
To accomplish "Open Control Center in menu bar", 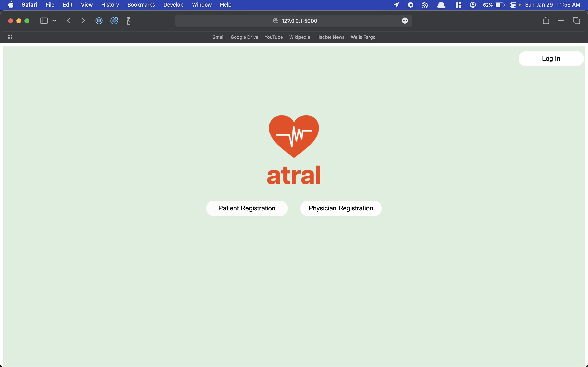I will (x=513, y=5).
